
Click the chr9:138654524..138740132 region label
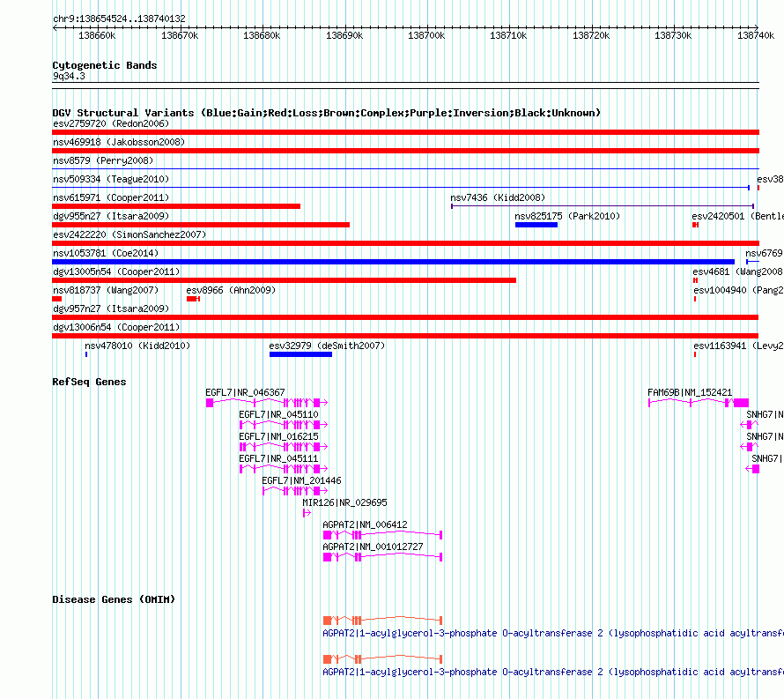[119, 19]
